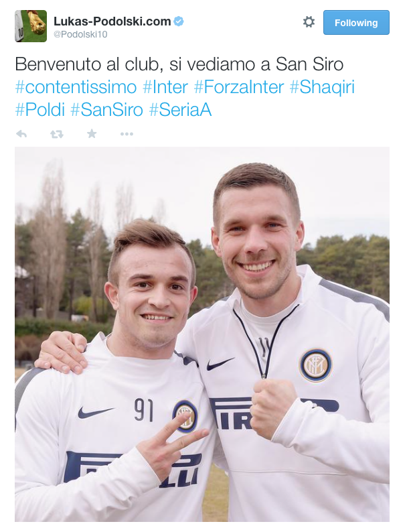Favorite the tweet with the star icon

[x=92, y=134]
